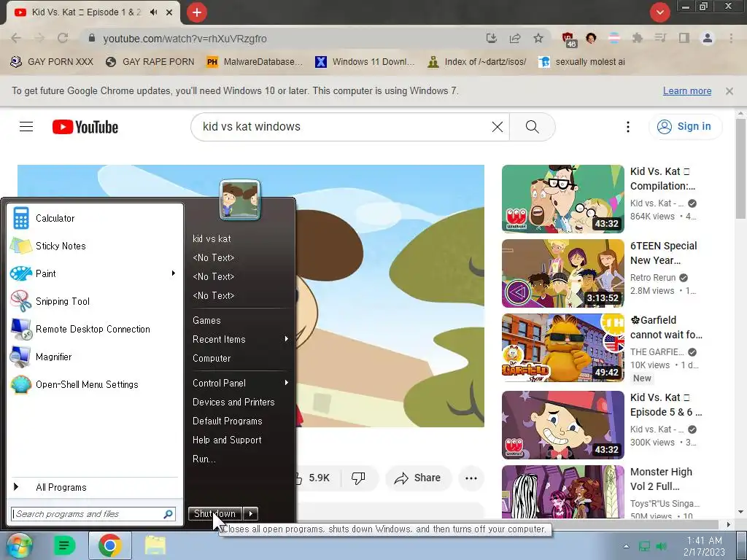
Task: Click the Shut down button
Action: [x=215, y=513]
